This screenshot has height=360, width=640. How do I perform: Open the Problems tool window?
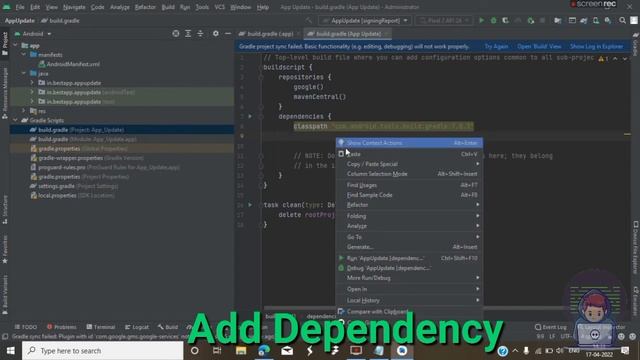62,327
